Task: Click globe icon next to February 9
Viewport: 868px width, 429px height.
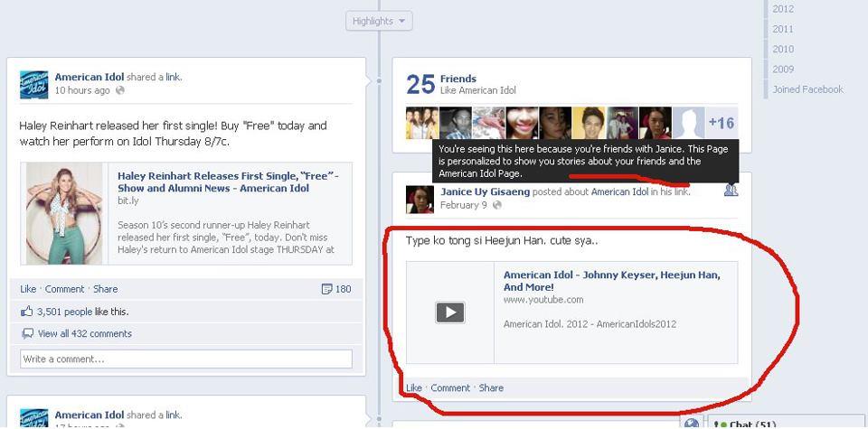Action: [496, 205]
